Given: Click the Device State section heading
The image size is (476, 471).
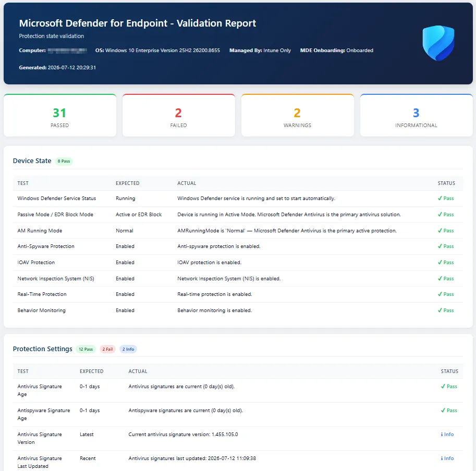Looking at the screenshot, I should 32,161.
